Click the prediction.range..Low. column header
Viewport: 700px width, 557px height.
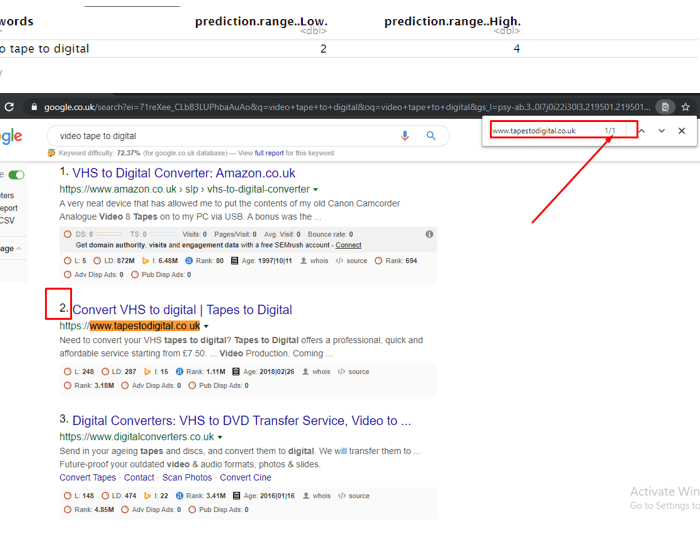pos(261,21)
